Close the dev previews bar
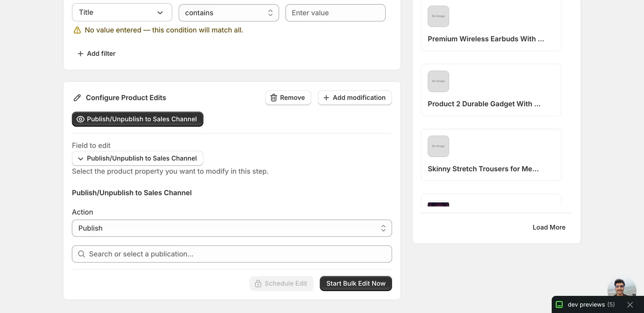 (x=630, y=305)
